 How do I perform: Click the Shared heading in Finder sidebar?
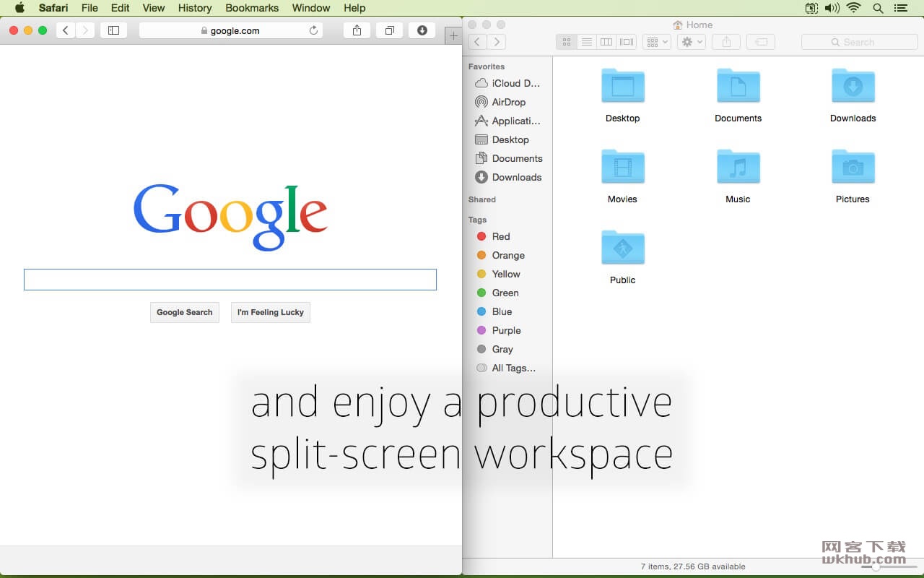(x=482, y=199)
